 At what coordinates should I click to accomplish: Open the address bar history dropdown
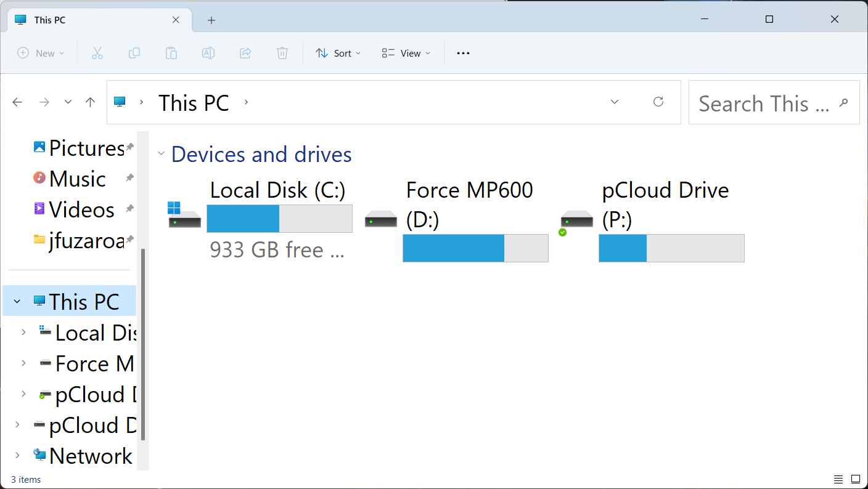(x=615, y=102)
